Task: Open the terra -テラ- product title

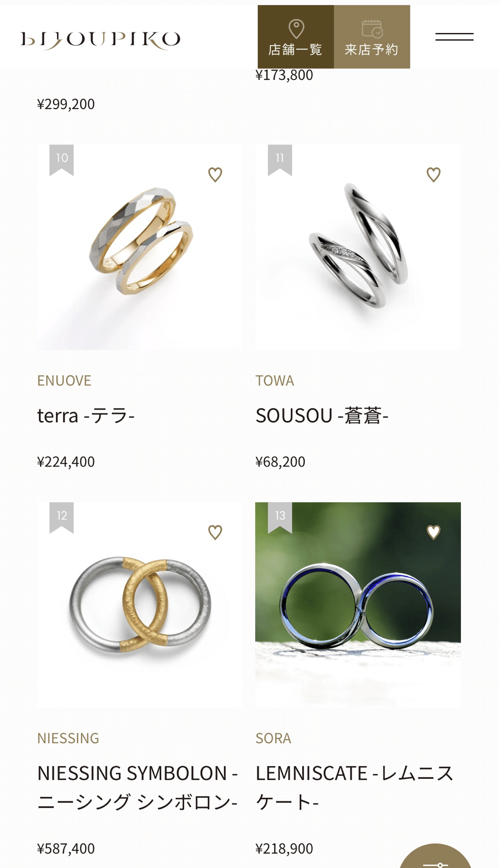Action: coord(86,415)
